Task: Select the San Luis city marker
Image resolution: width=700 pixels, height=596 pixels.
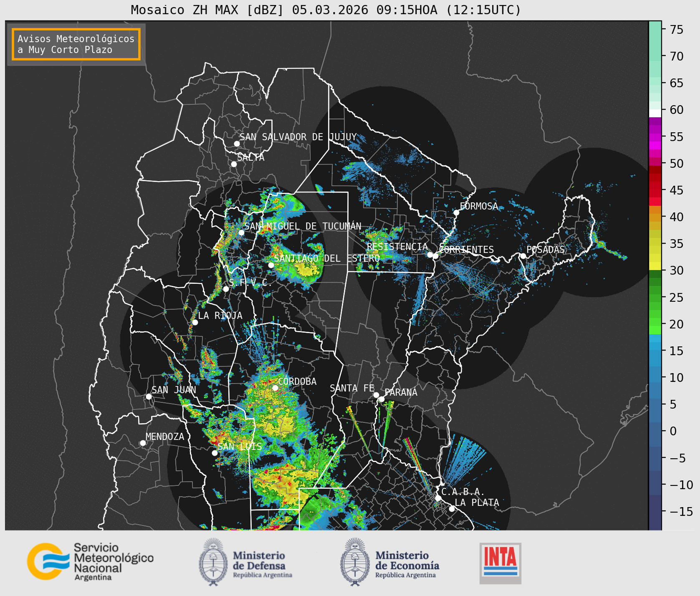Action: tap(215, 453)
